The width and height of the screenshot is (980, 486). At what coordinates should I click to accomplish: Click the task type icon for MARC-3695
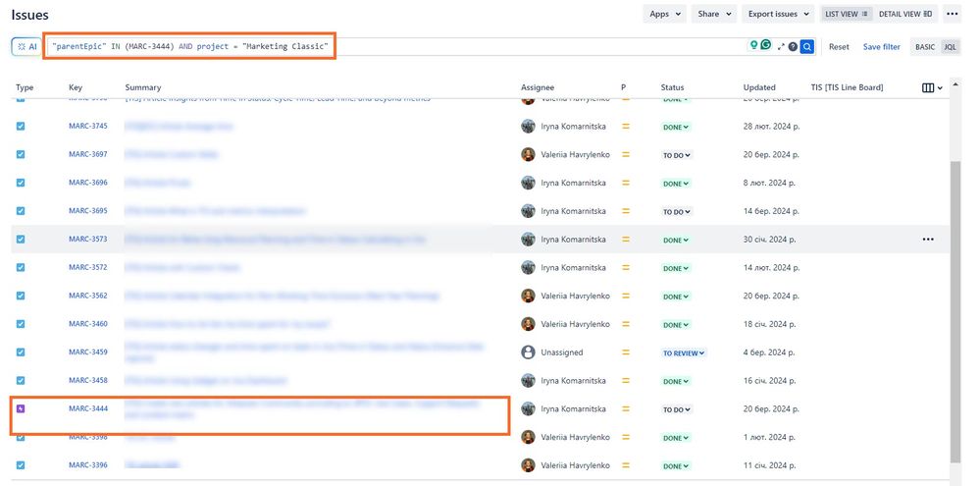click(21, 211)
